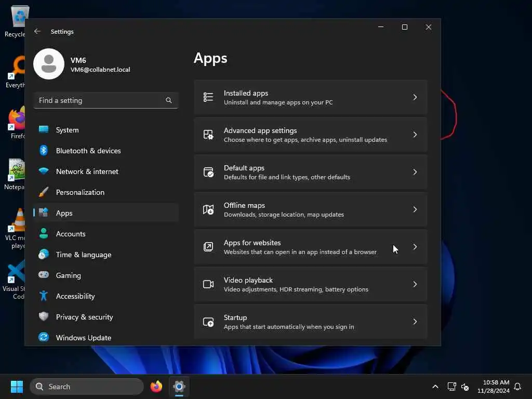Click the 10:58 AM clock in the taskbar
532x399 pixels.
[496, 382]
